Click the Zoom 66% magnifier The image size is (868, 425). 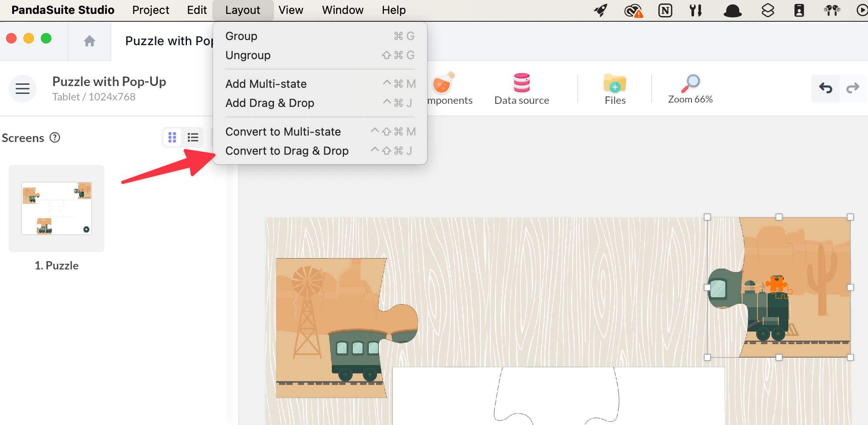[x=690, y=89]
